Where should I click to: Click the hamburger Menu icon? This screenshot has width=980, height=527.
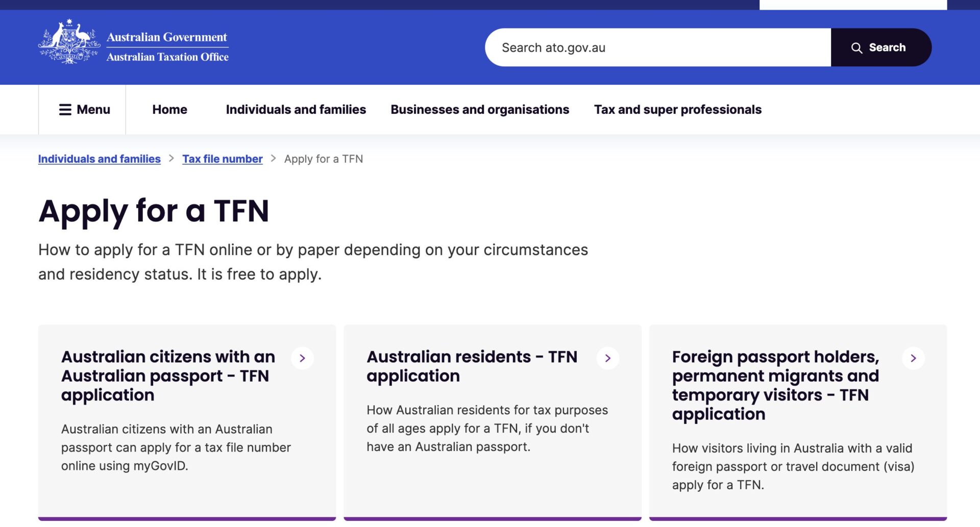pos(65,110)
